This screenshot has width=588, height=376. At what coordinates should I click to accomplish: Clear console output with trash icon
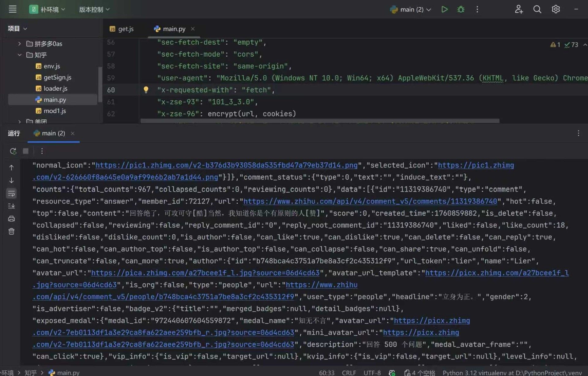click(x=11, y=231)
